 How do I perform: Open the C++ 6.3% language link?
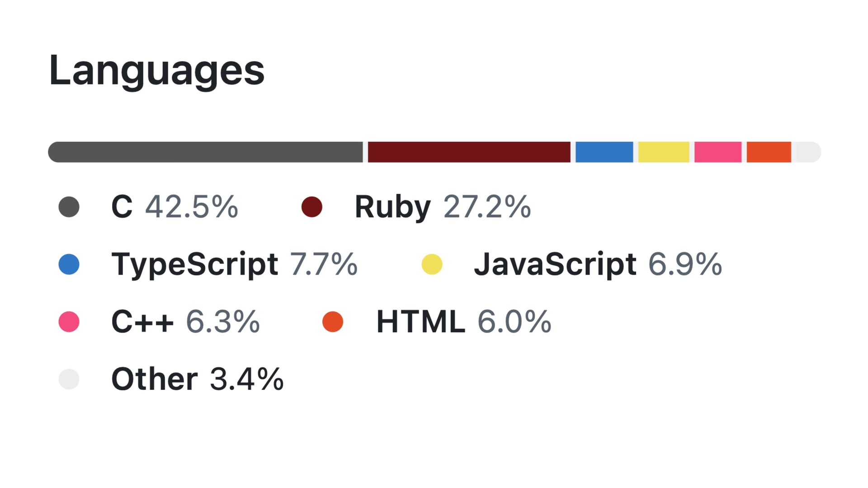pos(185,322)
